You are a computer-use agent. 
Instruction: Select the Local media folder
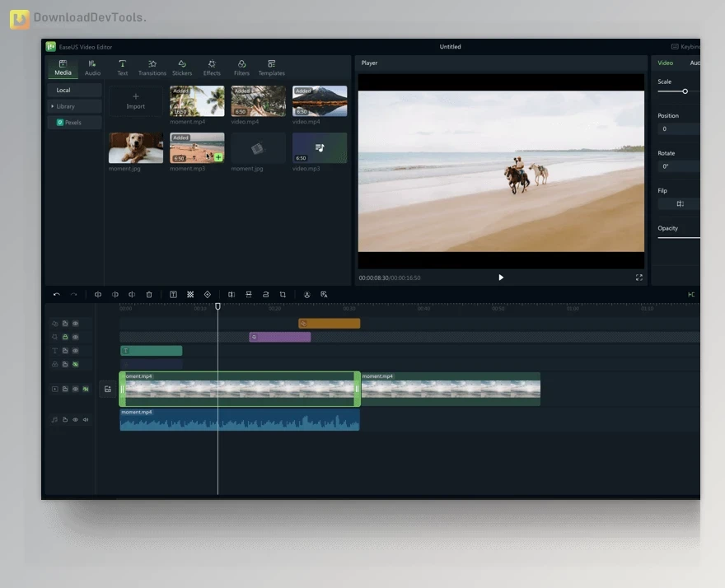(63, 90)
